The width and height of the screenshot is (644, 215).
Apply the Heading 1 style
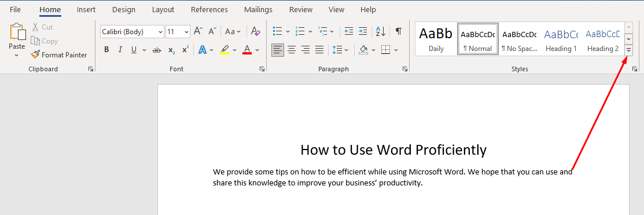(561, 39)
